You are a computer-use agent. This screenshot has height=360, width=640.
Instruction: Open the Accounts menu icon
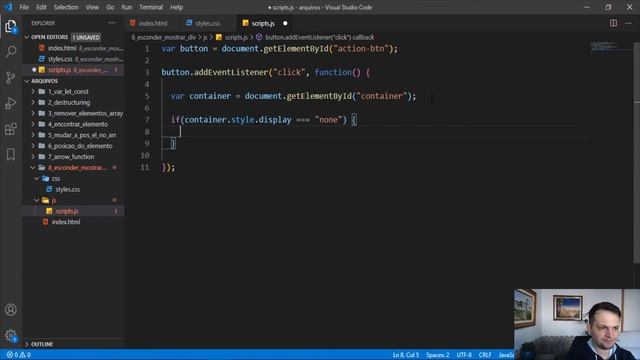point(11,309)
